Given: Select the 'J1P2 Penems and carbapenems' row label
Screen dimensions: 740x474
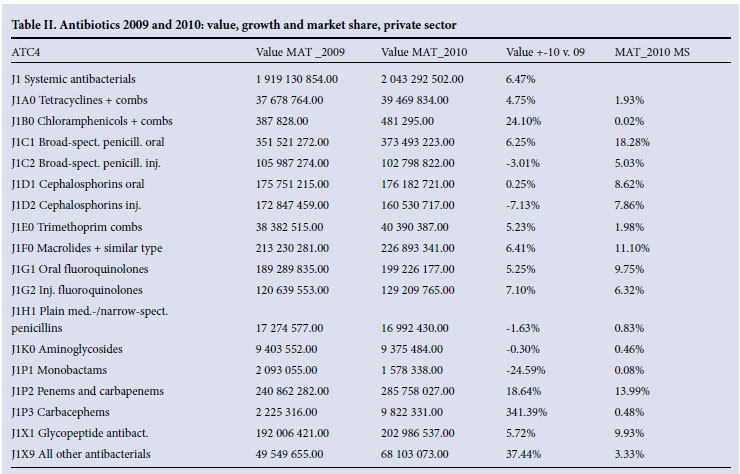Looking at the screenshot, I should [x=83, y=391].
